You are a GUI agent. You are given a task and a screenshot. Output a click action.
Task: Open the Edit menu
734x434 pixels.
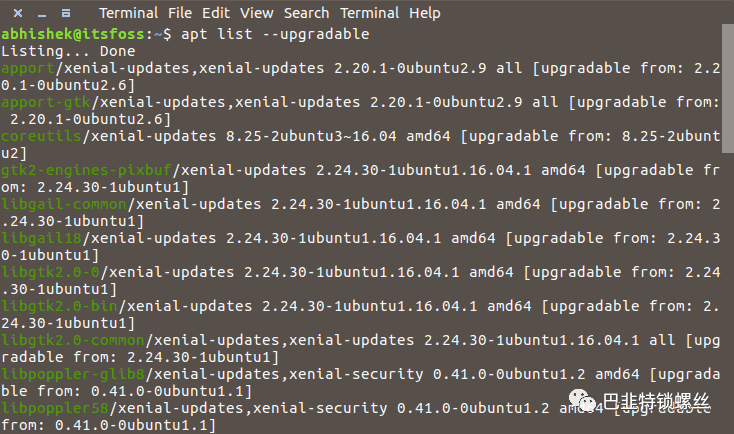click(x=216, y=13)
